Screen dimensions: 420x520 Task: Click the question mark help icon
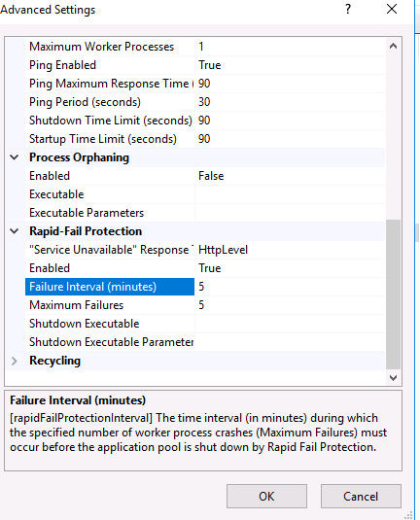[348, 9]
